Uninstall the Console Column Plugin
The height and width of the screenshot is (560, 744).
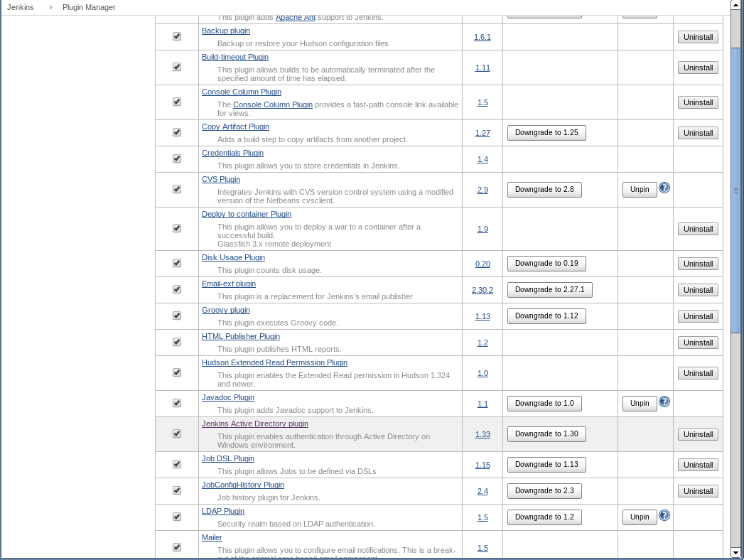pos(698,102)
